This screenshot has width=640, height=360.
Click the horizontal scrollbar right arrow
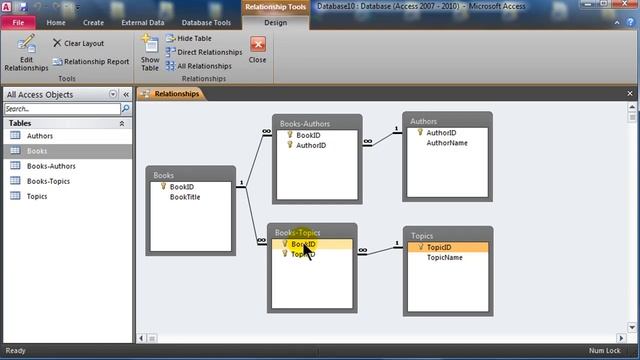621,338
